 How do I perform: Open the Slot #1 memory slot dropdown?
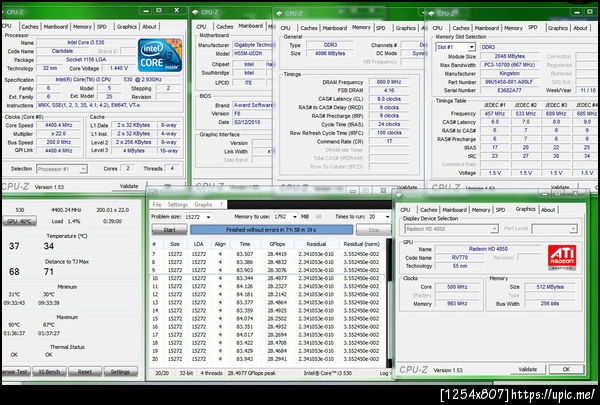(456, 47)
